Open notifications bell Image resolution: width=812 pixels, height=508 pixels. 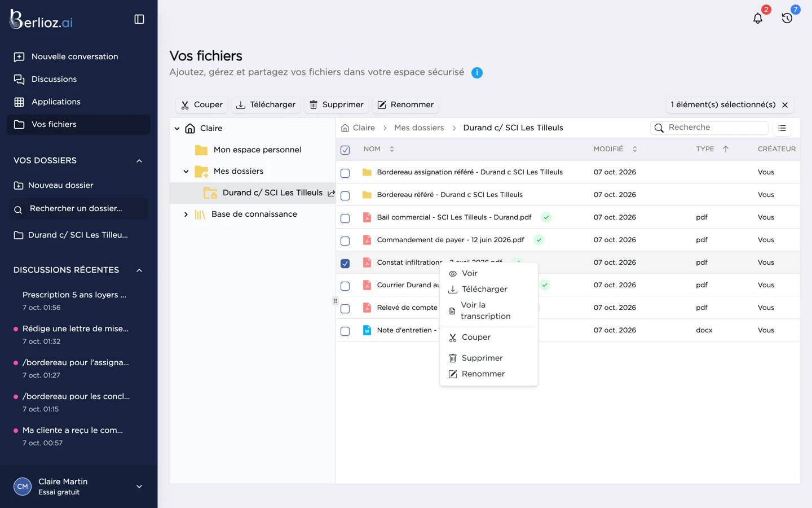pos(758,18)
